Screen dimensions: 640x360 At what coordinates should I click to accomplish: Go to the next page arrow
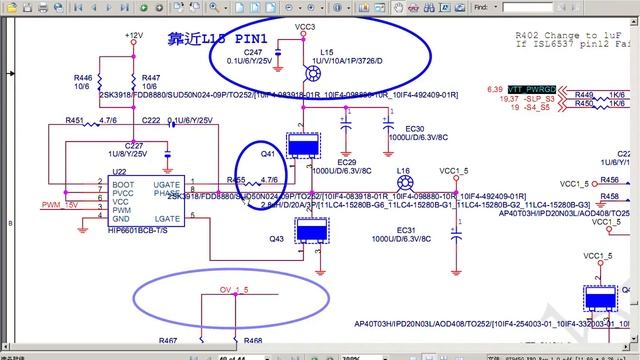(109, 7)
